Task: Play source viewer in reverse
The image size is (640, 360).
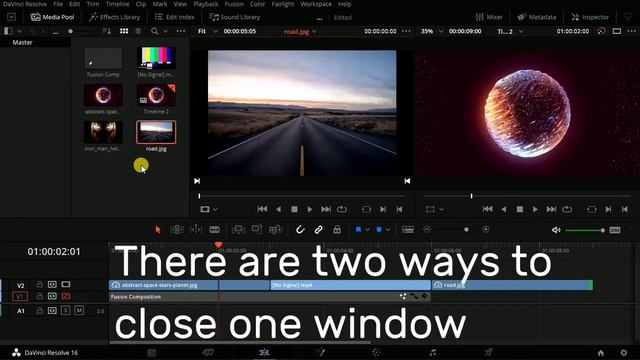Action: click(278, 209)
